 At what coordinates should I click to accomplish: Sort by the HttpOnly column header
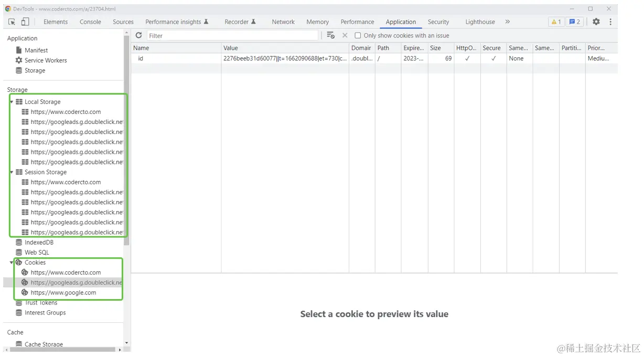click(467, 48)
